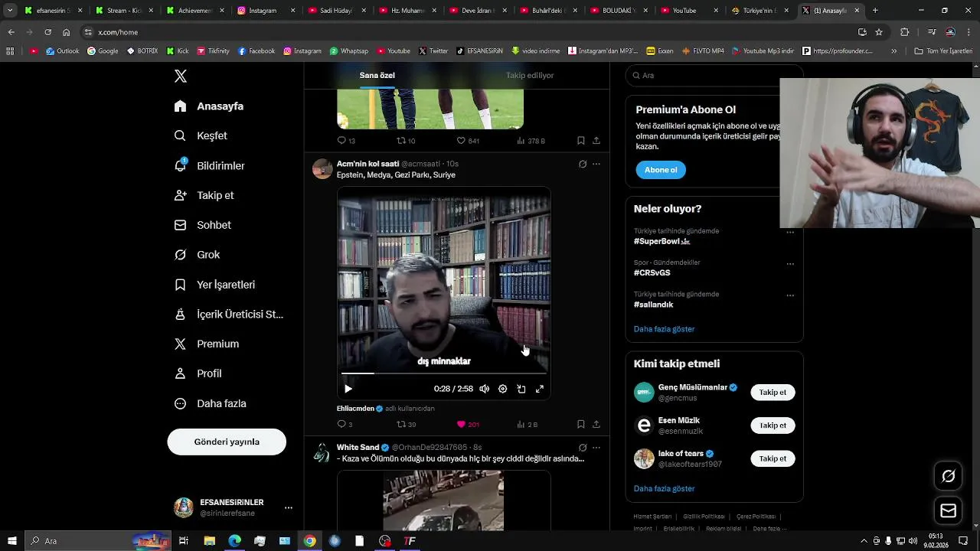Switch to Sana özel tab

click(x=377, y=75)
